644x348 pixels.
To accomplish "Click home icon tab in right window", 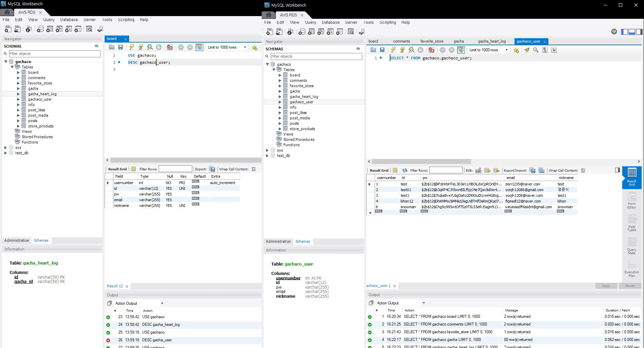I will click(x=269, y=15).
